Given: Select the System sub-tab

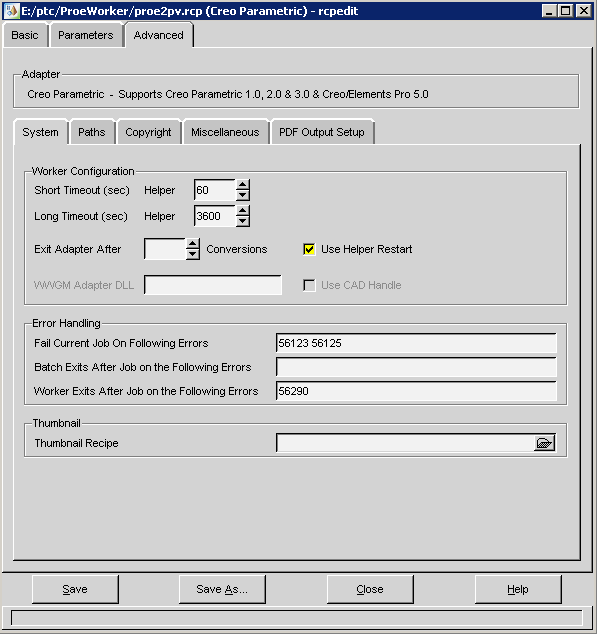Looking at the screenshot, I should coord(40,132).
